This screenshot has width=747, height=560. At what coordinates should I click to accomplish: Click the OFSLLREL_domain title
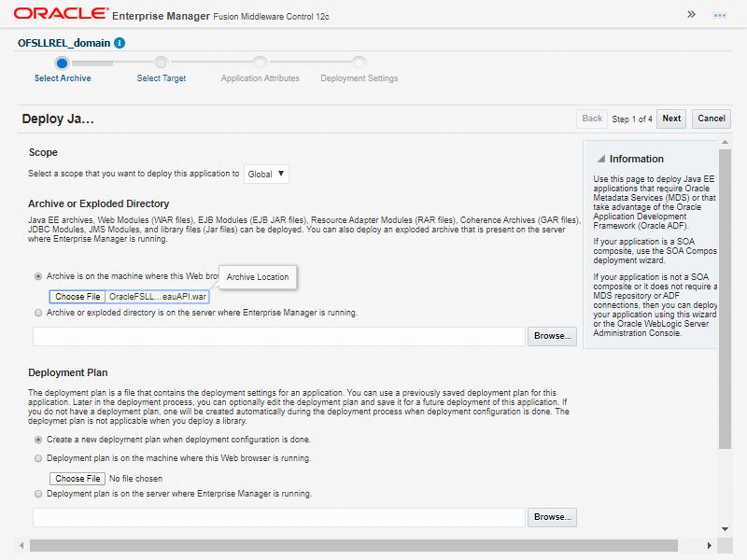pyautogui.click(x=63, y=43)
